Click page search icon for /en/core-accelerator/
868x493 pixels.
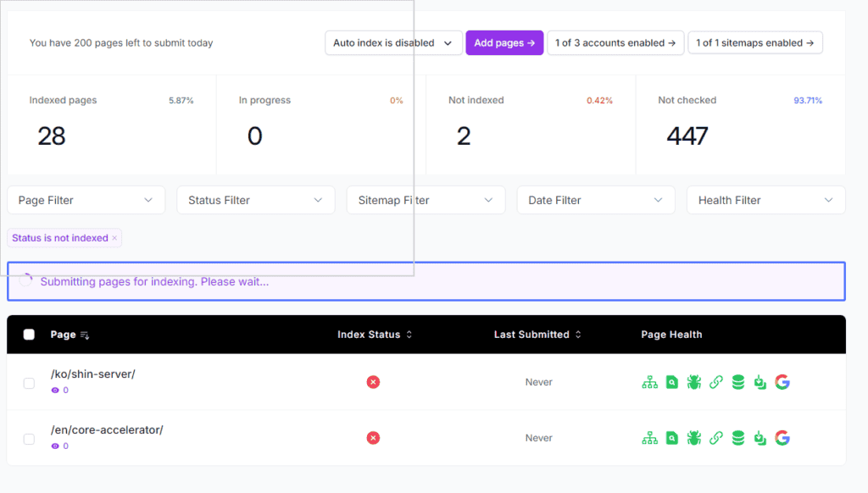tap(671, 438)
